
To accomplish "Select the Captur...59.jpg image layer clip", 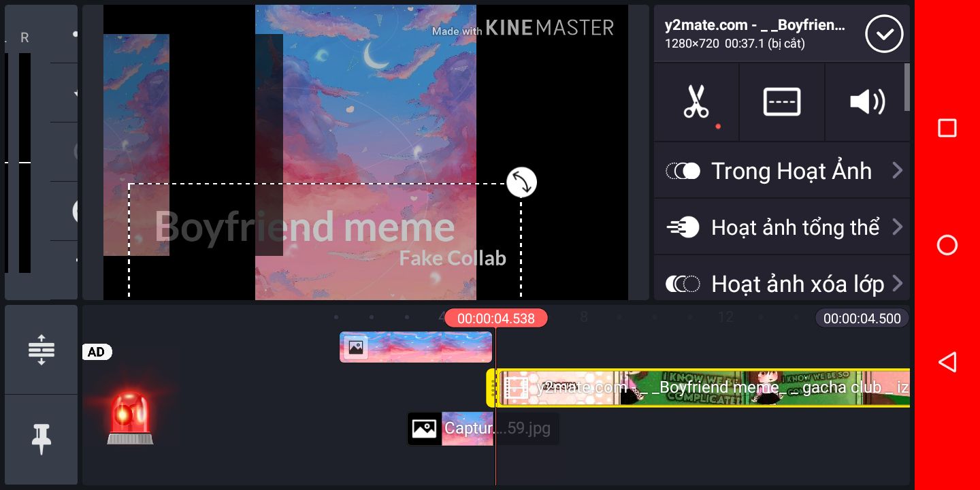I will tap(483, 429).
